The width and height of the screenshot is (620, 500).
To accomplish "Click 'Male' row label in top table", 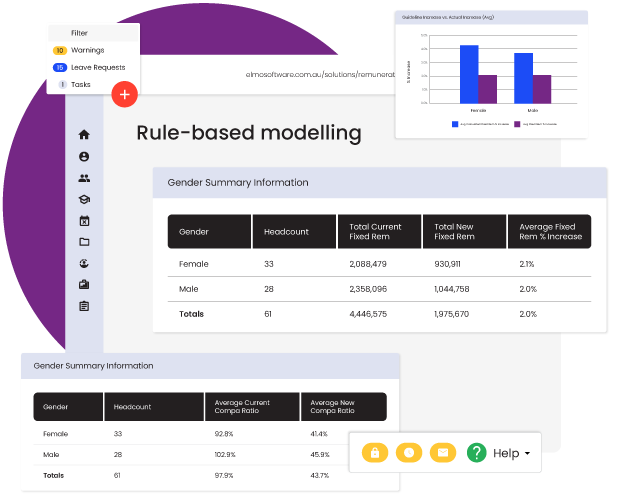I will tap(189, 289).
